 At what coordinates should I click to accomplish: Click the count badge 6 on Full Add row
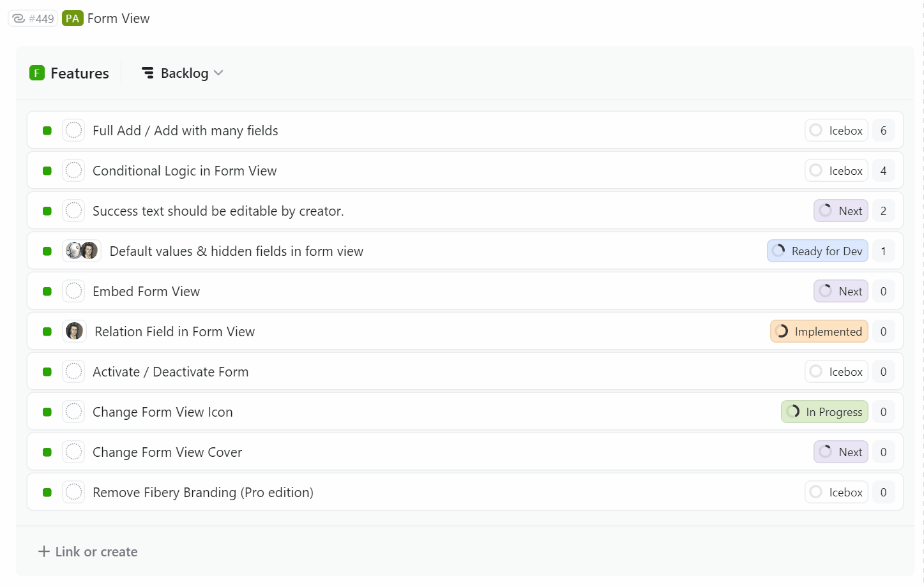tap(883, 130)
